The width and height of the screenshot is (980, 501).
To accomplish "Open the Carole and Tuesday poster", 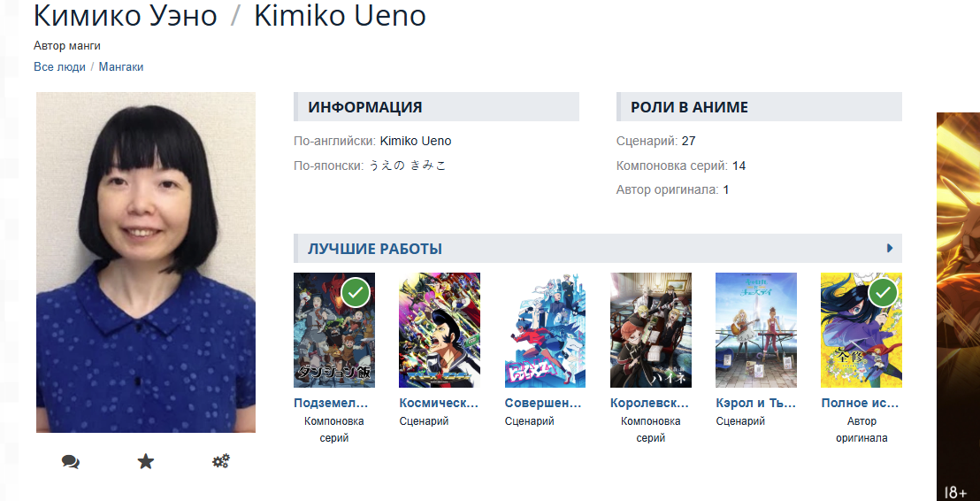I will pos(756,330).
